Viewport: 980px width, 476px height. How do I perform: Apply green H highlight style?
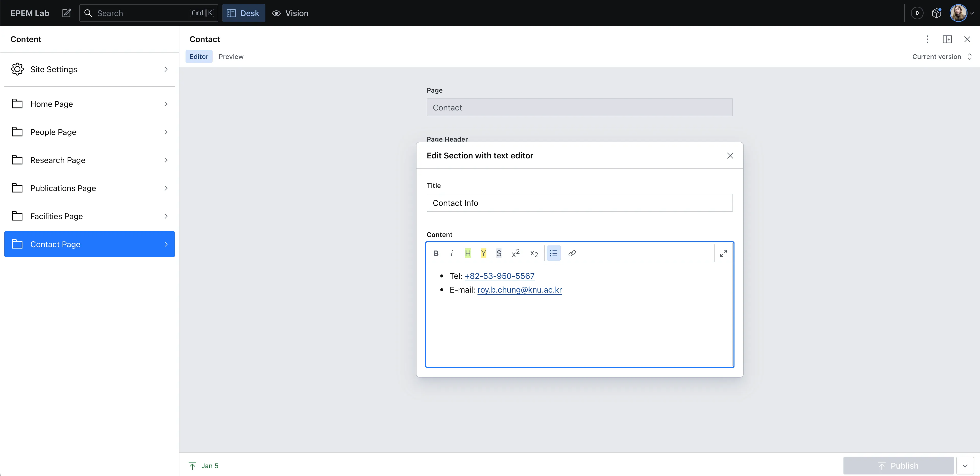(468, 253)
